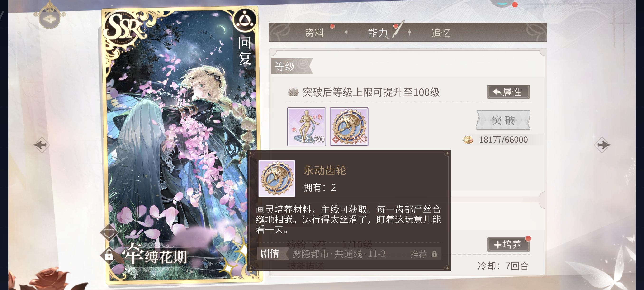Tap the triangle attribute emblem on card
The width and height of the screenshot is (644, 290).
coord(245,19)
